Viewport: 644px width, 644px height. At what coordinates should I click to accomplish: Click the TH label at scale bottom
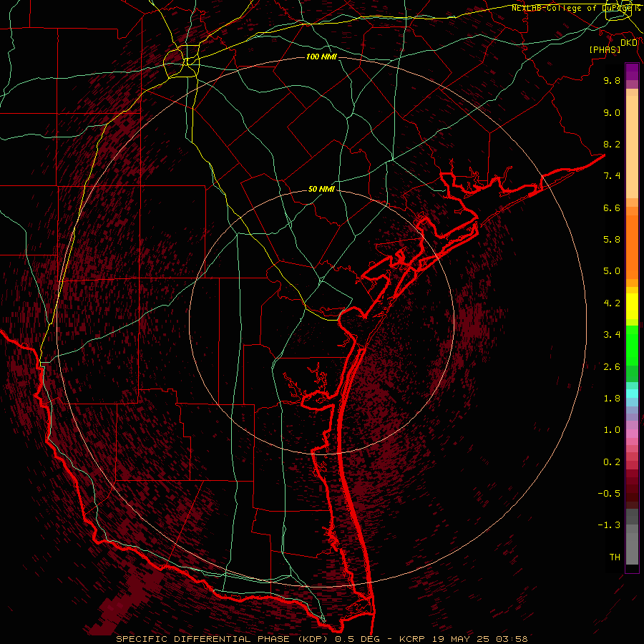615,557
